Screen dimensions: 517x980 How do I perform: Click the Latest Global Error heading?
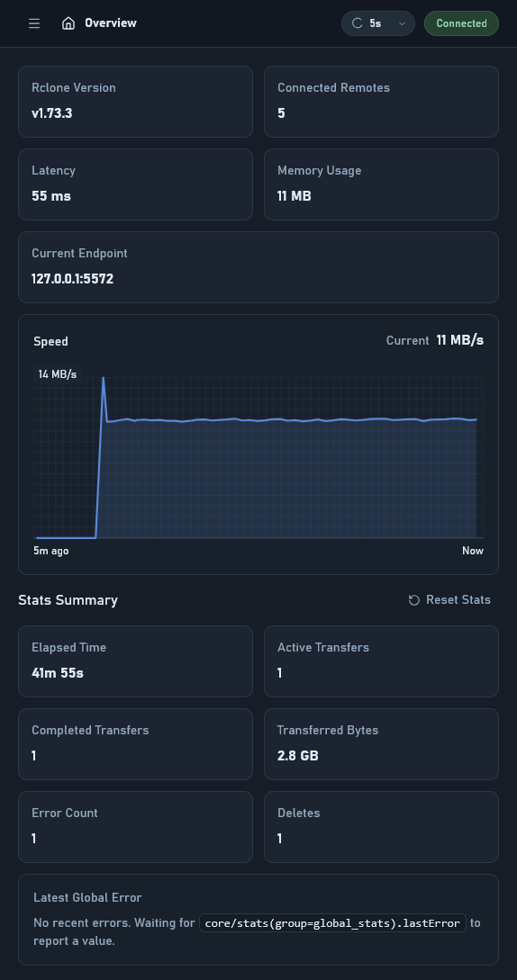[x=87, y=897]
